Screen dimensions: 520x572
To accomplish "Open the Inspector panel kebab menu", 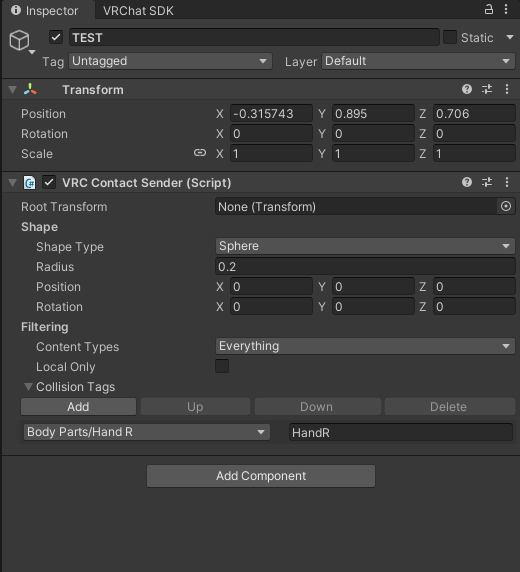I will [506, 9].
